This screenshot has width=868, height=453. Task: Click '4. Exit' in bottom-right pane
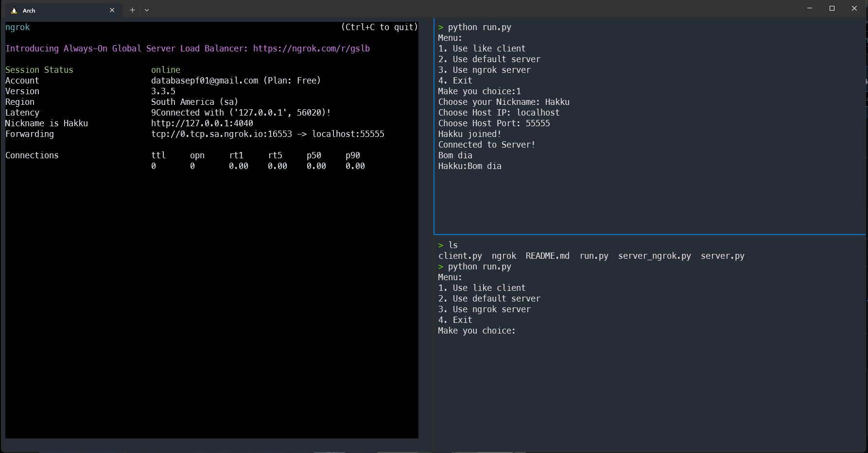point(455,320)
